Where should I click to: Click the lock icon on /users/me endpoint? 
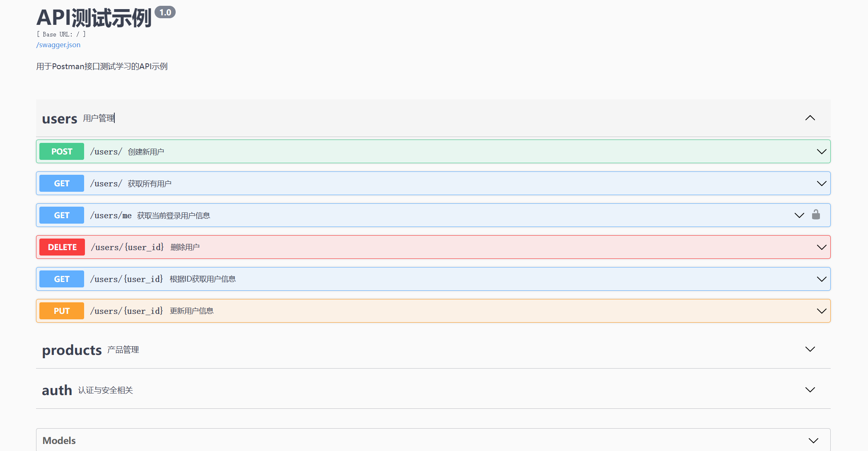click(816, 215)
